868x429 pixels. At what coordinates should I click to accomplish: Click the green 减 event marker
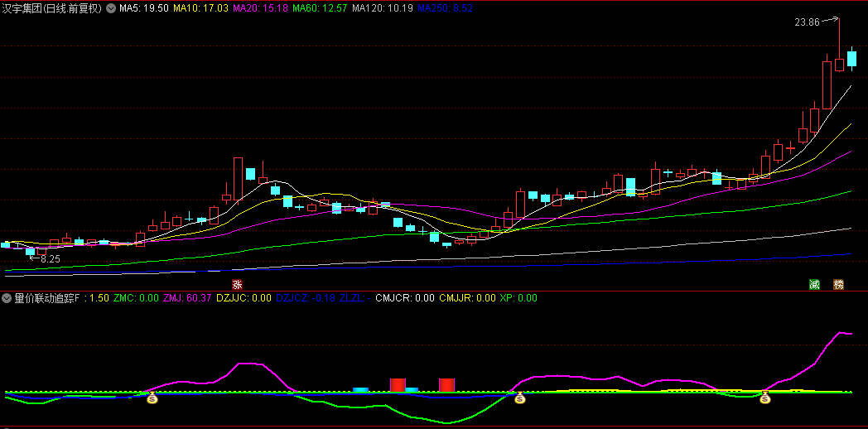coord(814,285)
